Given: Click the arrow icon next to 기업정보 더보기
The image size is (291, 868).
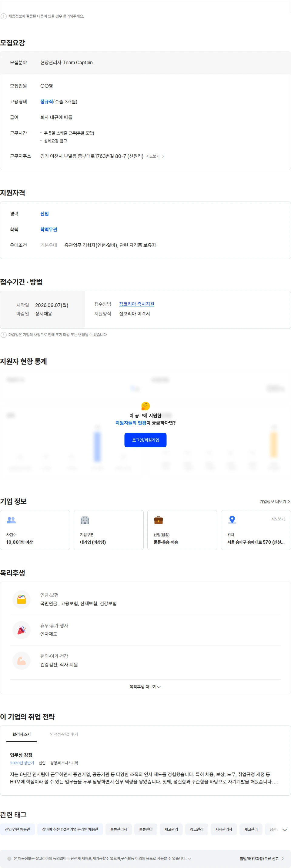Looking at the screenshot, I should point(289,501).
